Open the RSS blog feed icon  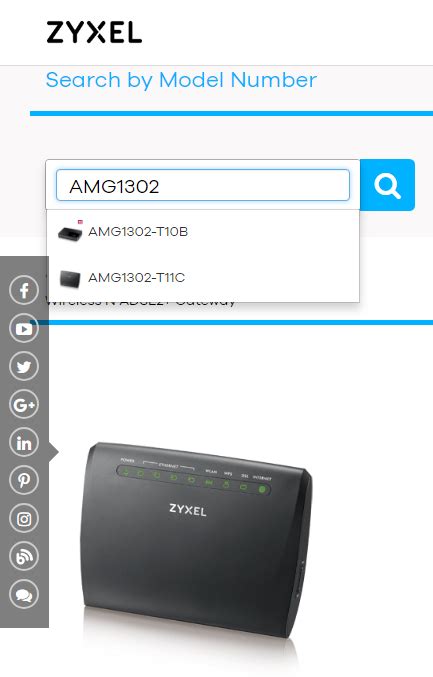click(x=24, y=556)
